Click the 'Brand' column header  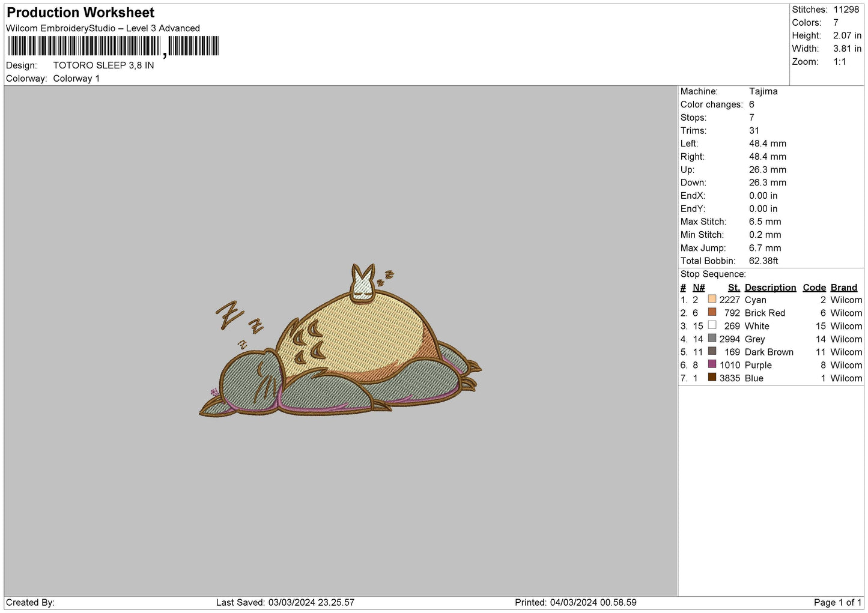click(x=843, y=288)
